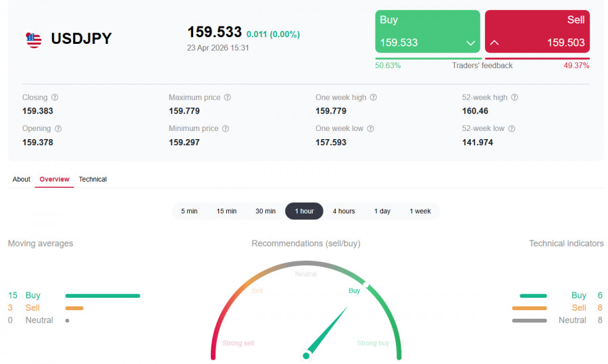Click One week low help icon
Image resolution: width=608 pixels, height=364 pixels.
pos(371,128)
